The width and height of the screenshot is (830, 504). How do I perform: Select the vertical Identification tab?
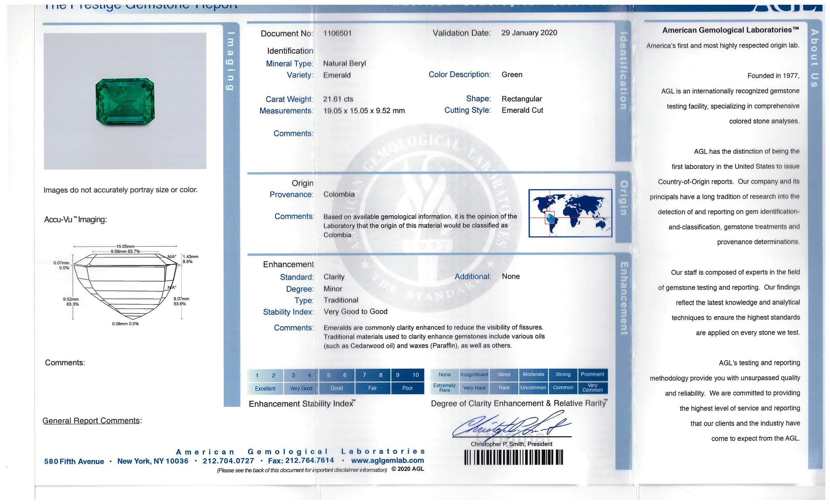click(623, 71)
